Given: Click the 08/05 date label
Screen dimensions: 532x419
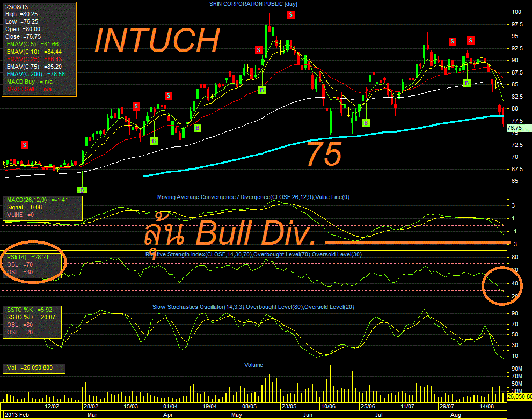Looking at the screenshot, I should (250, 406).
